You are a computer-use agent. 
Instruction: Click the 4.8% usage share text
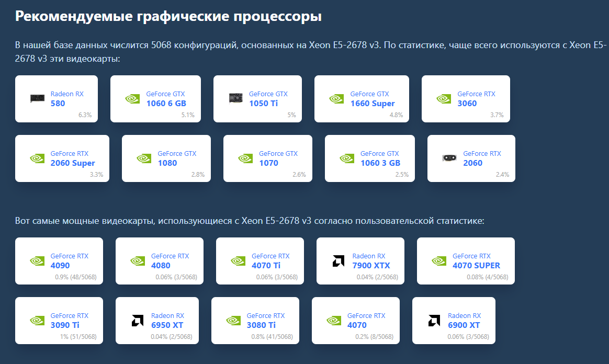pos(396,115)
